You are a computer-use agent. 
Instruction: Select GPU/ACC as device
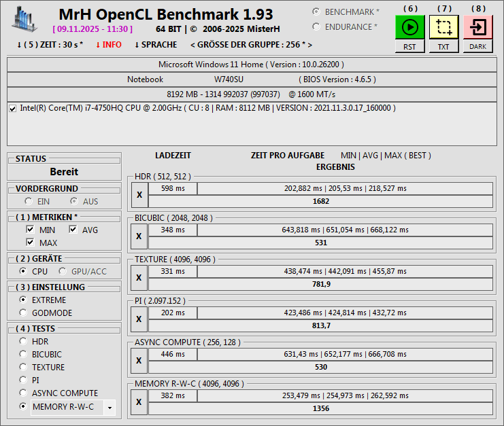[63, 271]
